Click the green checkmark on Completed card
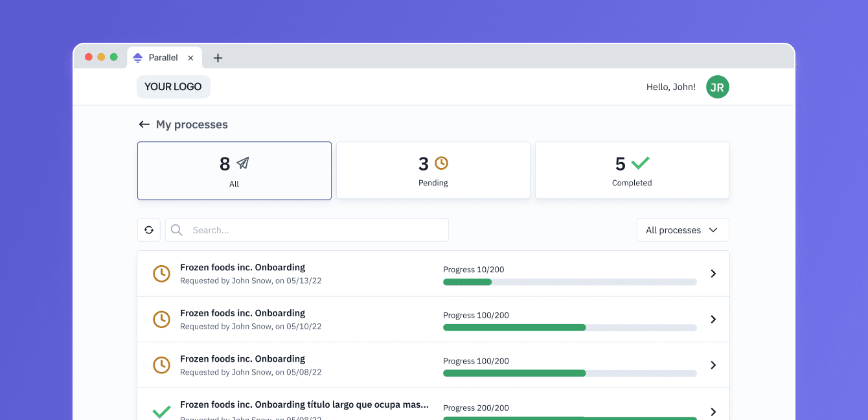 pos(640,163)
